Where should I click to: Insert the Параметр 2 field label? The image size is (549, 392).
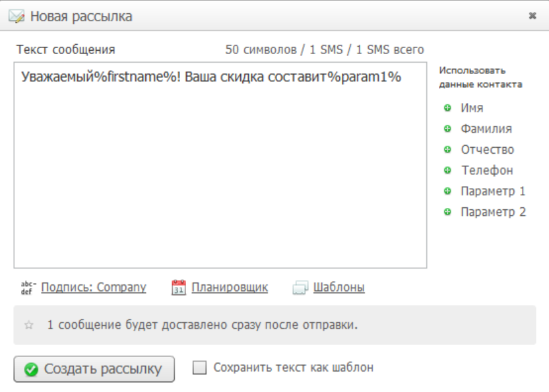coord(493,212)
